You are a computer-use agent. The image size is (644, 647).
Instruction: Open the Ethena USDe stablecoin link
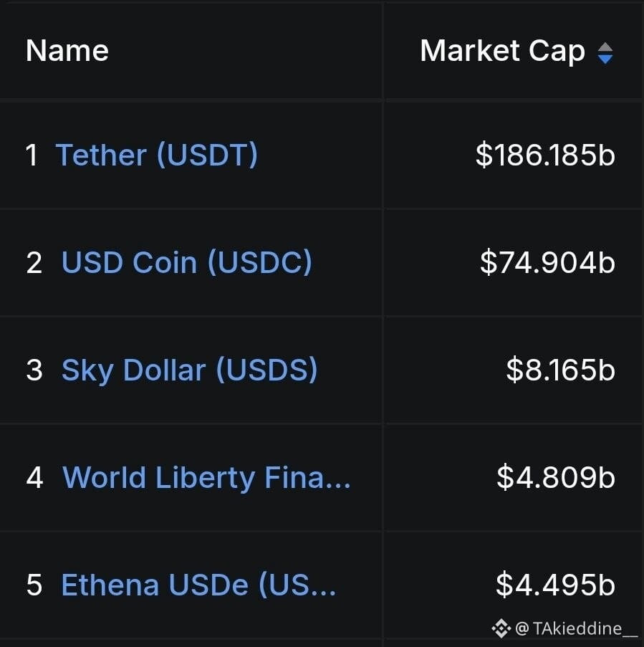tap(199, 585)
